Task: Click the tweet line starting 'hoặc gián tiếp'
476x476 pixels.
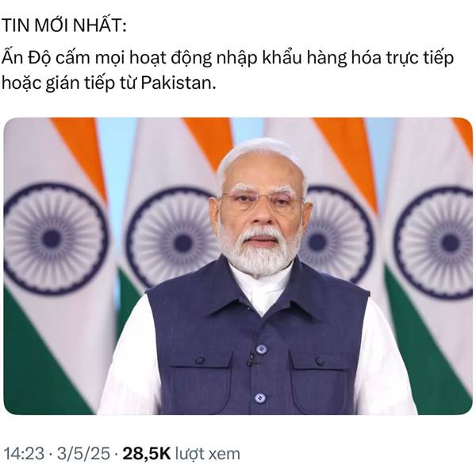Action: pyautogui.click(x=109, y=83)
